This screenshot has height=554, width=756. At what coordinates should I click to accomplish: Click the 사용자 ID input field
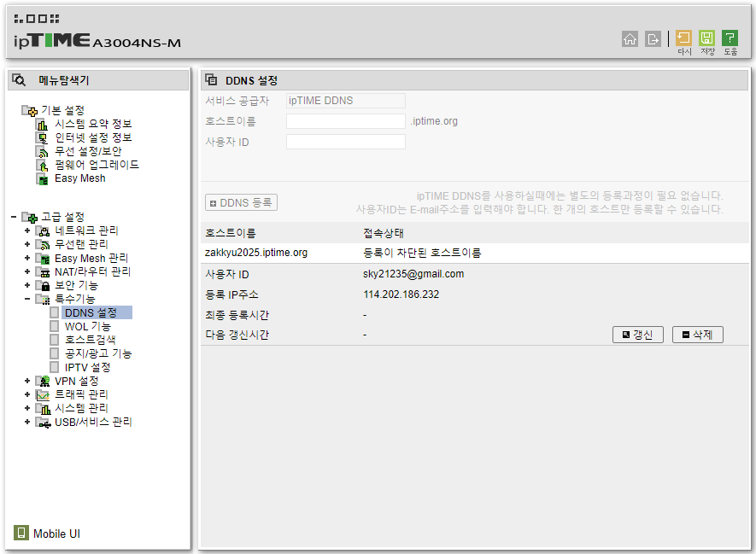point(346,142)
